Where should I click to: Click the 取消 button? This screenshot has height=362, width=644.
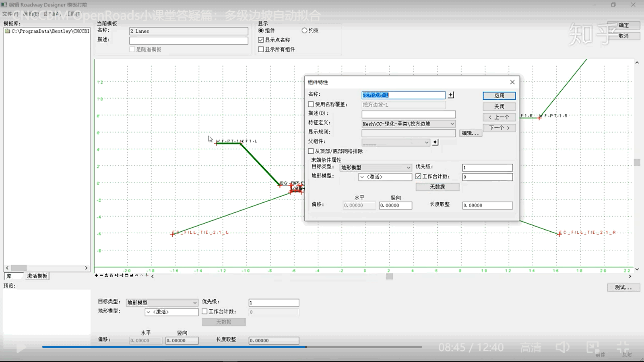click(623, 36)
